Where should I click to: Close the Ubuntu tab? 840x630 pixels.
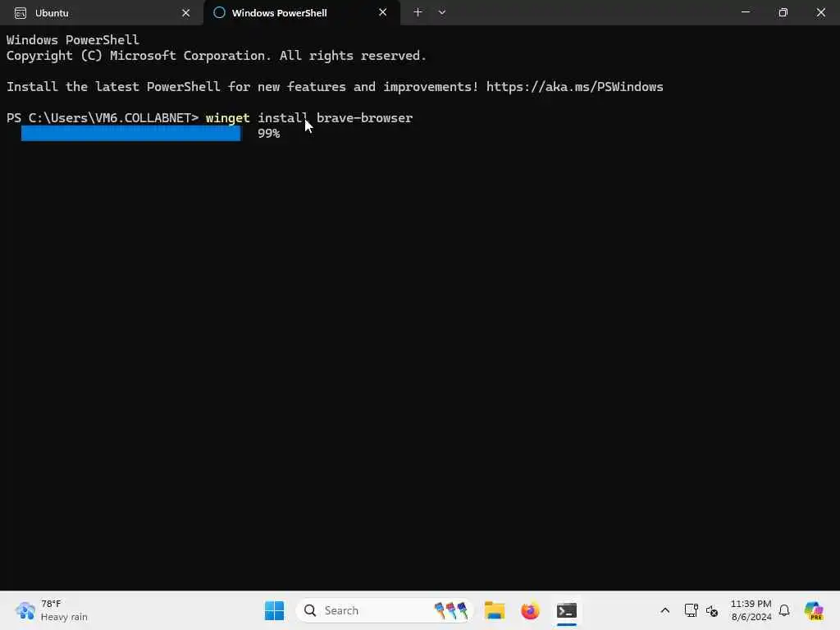click(186, 13)
